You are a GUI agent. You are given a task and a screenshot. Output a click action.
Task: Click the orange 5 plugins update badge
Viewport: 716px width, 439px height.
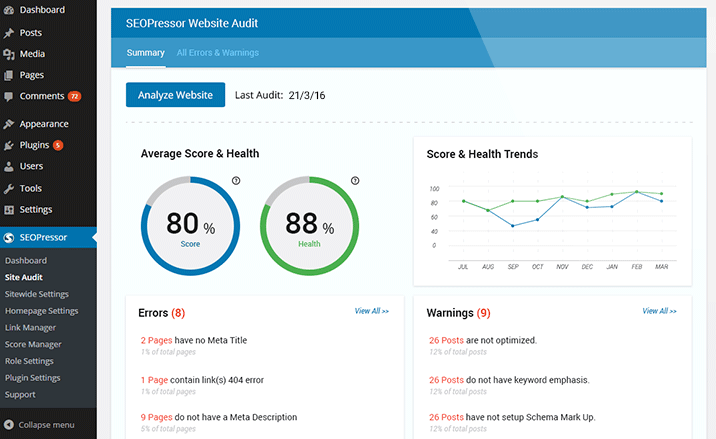(x=58, y=145)
